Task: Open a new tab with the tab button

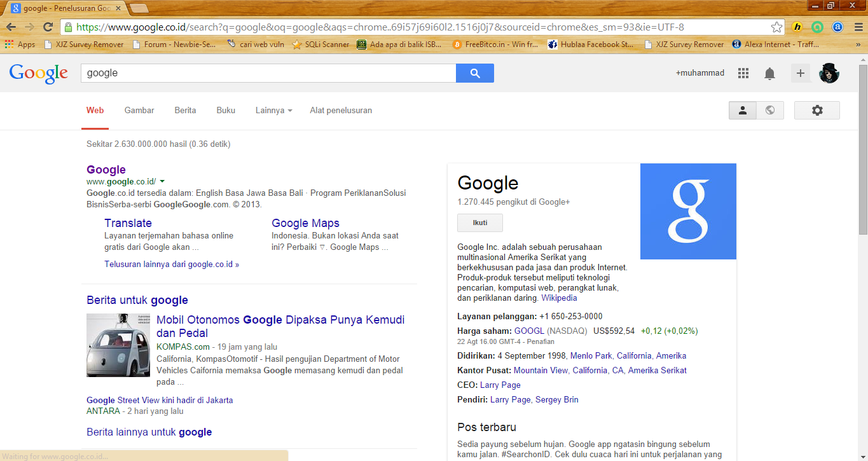Action: tap(139, 9)
